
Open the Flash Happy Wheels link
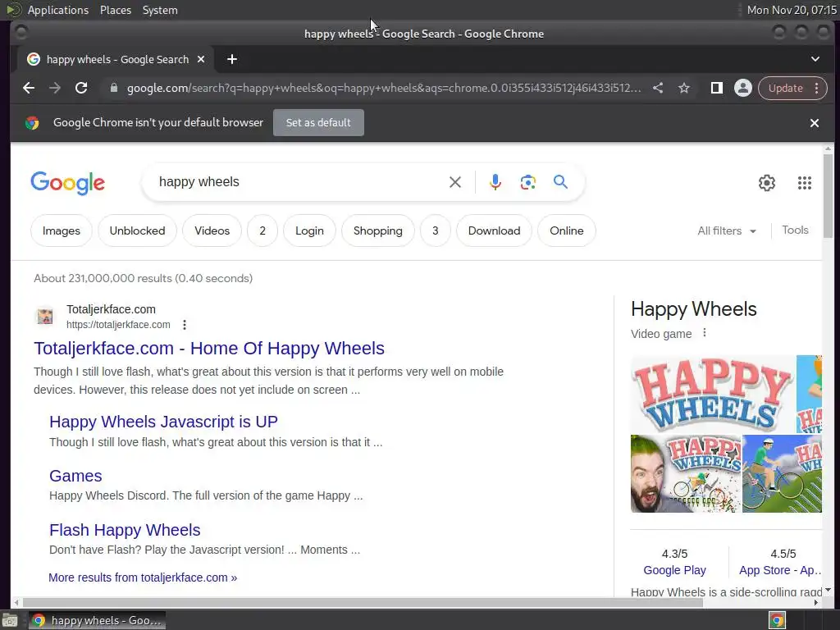coord(125,530)
